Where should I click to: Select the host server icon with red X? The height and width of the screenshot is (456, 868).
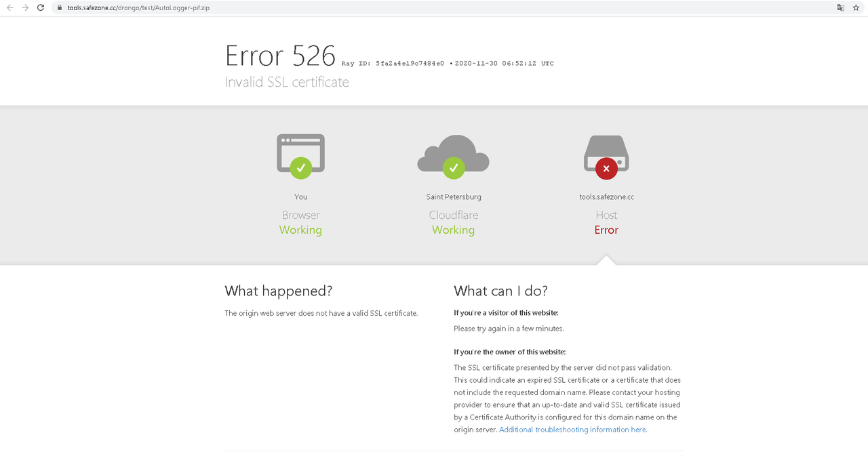pyautogui.click(x=606, y=157)
